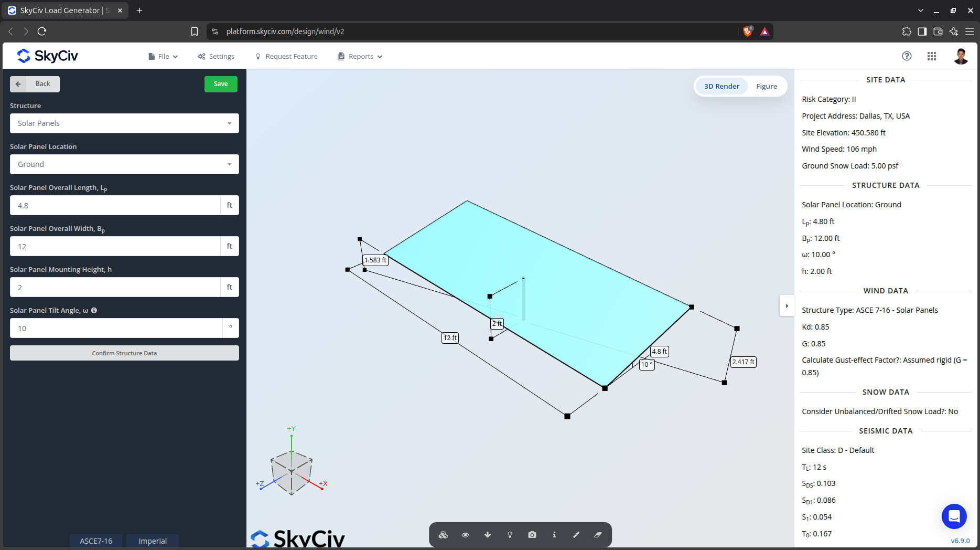Open the File menu

[163, 56]
